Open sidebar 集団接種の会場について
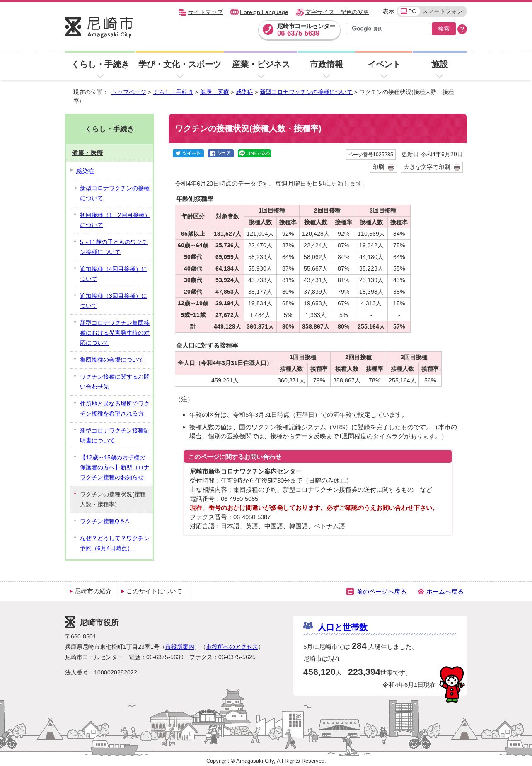532x766 pixels. tap(112, 360)
